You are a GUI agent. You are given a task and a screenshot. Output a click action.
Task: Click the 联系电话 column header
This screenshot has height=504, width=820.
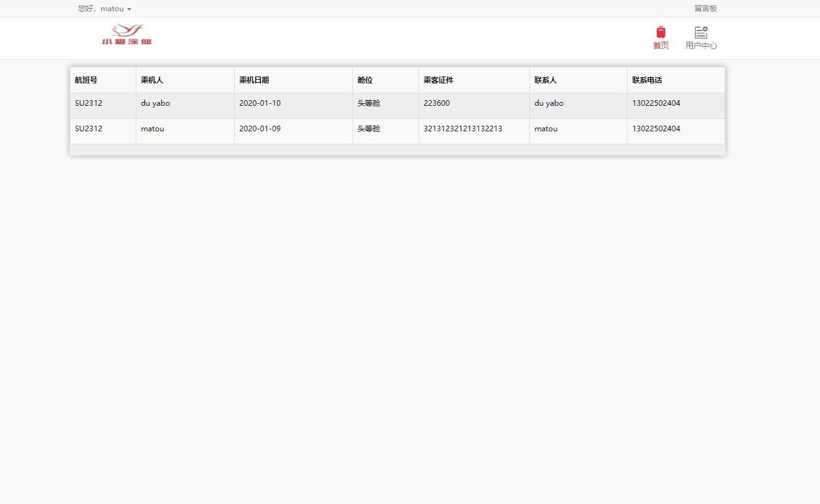[x=647, y=80]
